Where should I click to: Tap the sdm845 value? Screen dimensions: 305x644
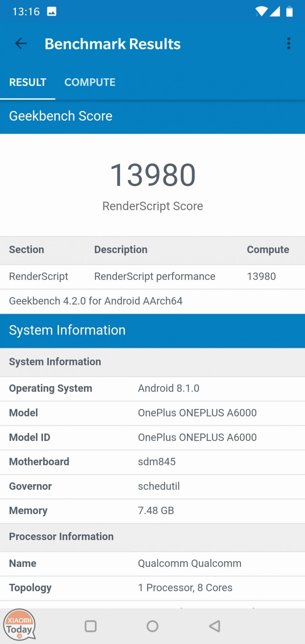point(157,462)
